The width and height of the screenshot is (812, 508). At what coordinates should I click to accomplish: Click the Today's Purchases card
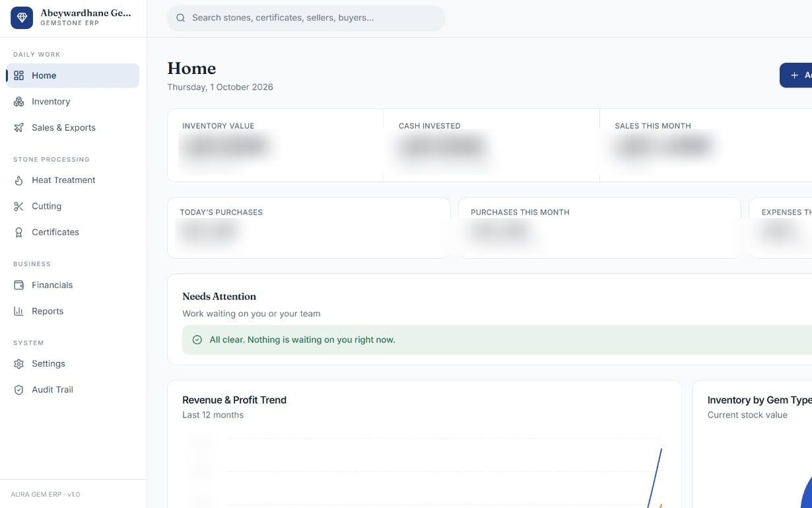point(309,228)
